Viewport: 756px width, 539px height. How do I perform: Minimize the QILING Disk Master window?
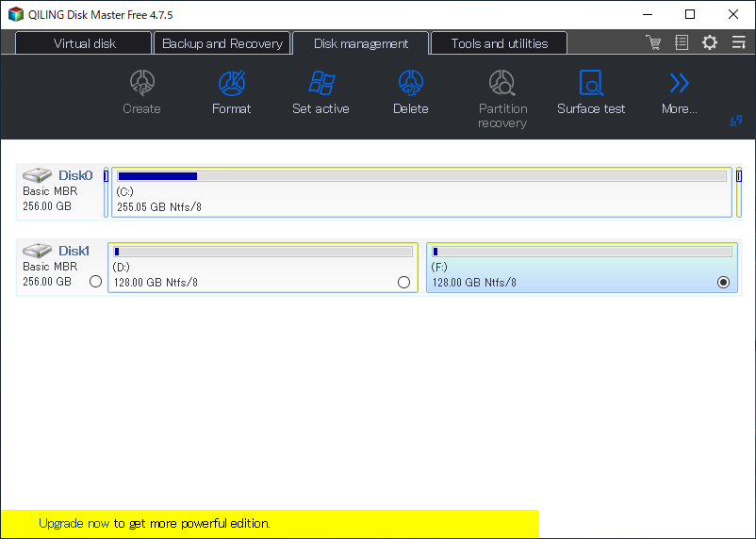pos(648,14)
